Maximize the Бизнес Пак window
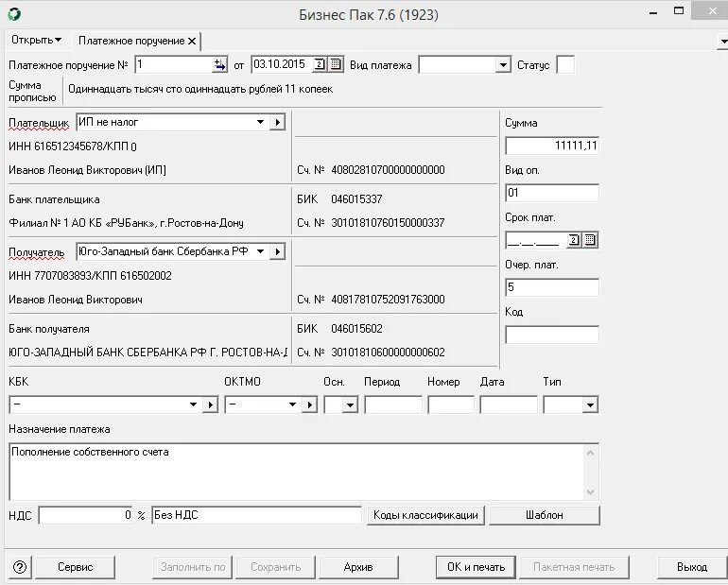Image resolution: width=728 pixels, height=585 pixels. [x=679, y=11]
